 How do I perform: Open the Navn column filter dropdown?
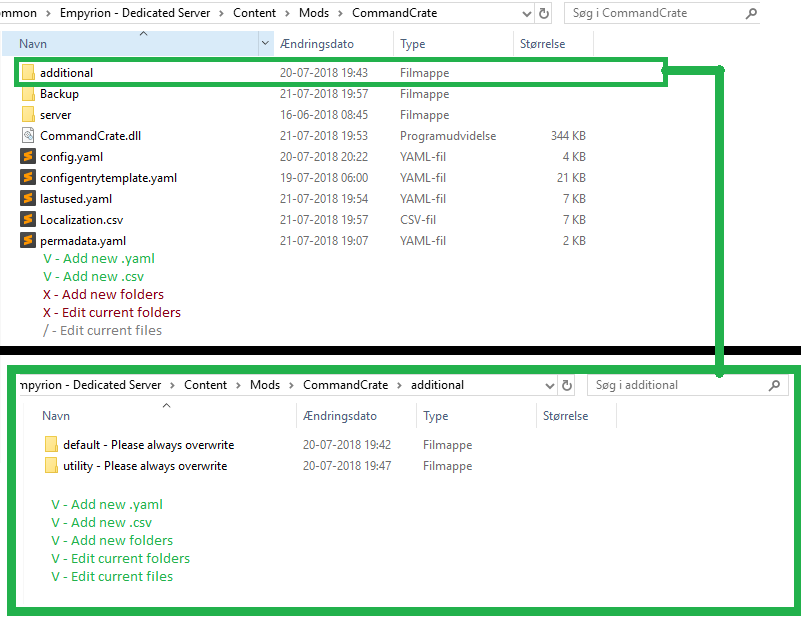tap(265, 43)
